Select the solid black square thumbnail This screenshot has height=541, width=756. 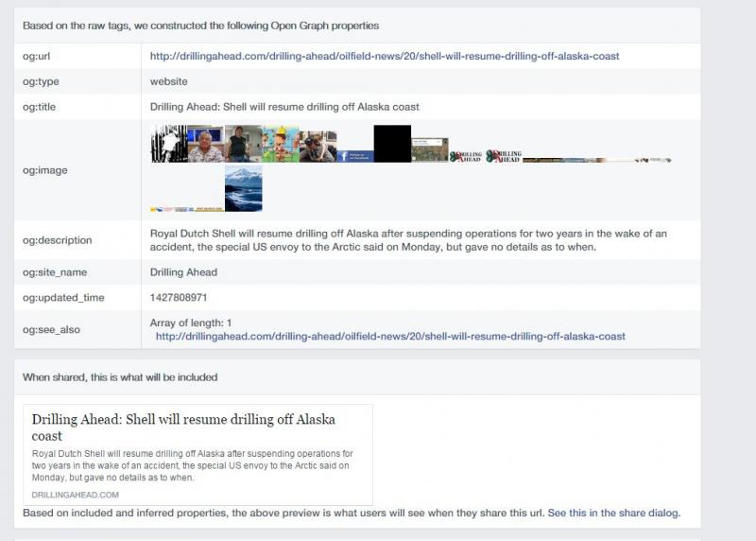(392, 144)
